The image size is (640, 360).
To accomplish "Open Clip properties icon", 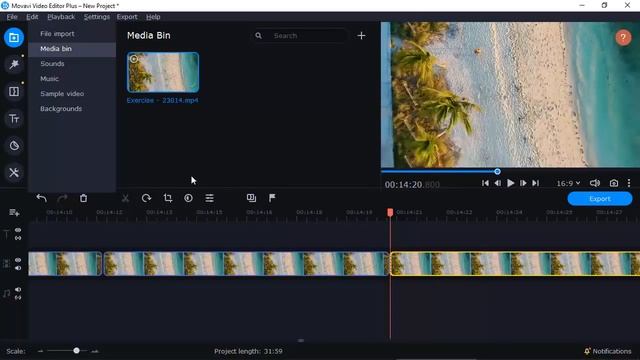I will click(x=209, y=198).
